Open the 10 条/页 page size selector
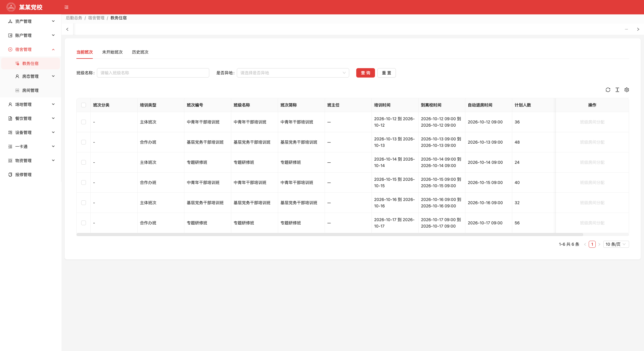 coord(616,244)
